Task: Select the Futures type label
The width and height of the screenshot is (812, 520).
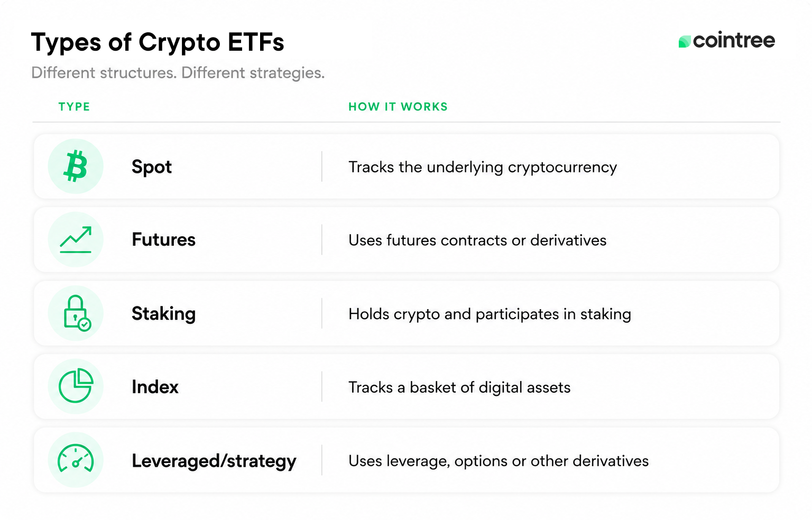Action: pyautogui.click(x=163, y=240)
